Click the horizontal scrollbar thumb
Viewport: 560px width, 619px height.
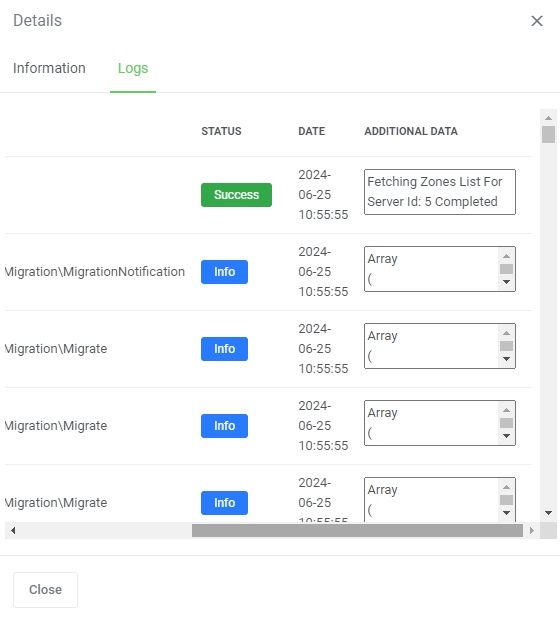(x=357, y=530)
